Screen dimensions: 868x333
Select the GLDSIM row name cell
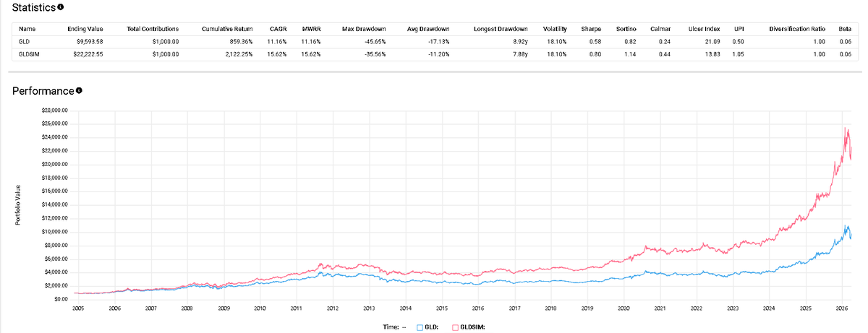(30, 55)
